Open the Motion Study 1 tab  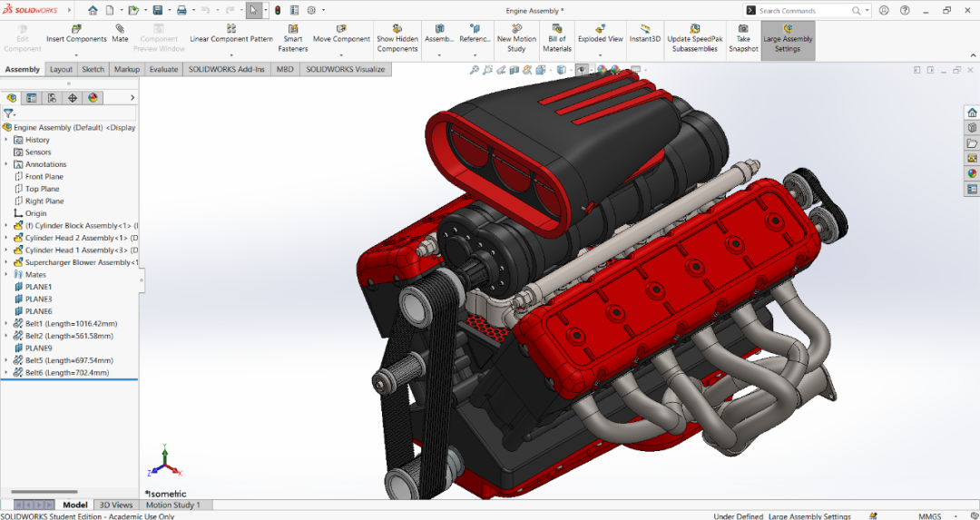coord(172,505)
